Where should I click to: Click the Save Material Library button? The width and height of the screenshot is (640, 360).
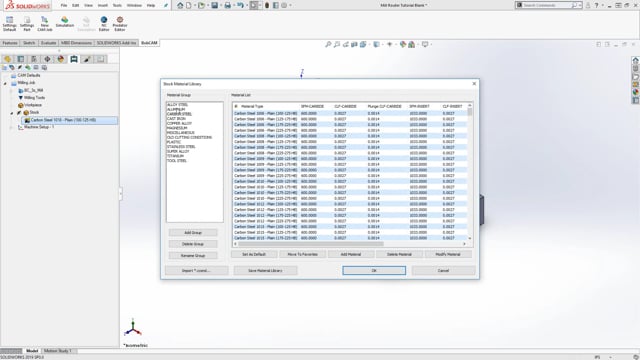265,271
